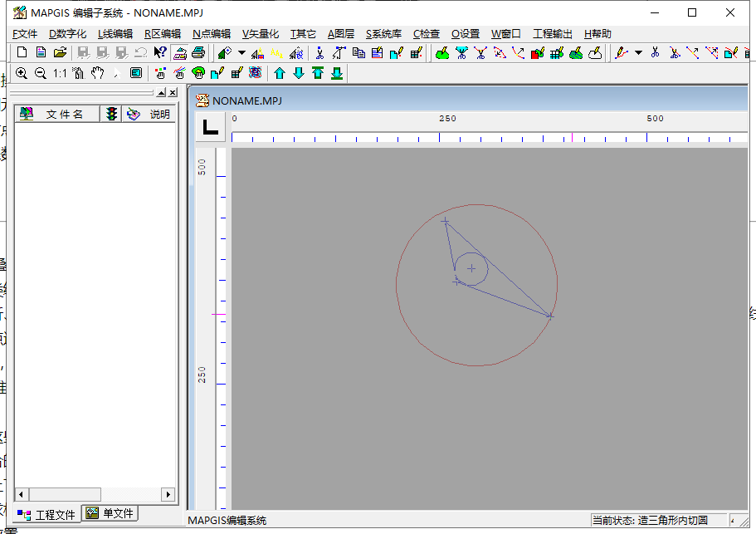Select the hand pan tool
This screenshot has width=756, height=534.
point(97,73)
